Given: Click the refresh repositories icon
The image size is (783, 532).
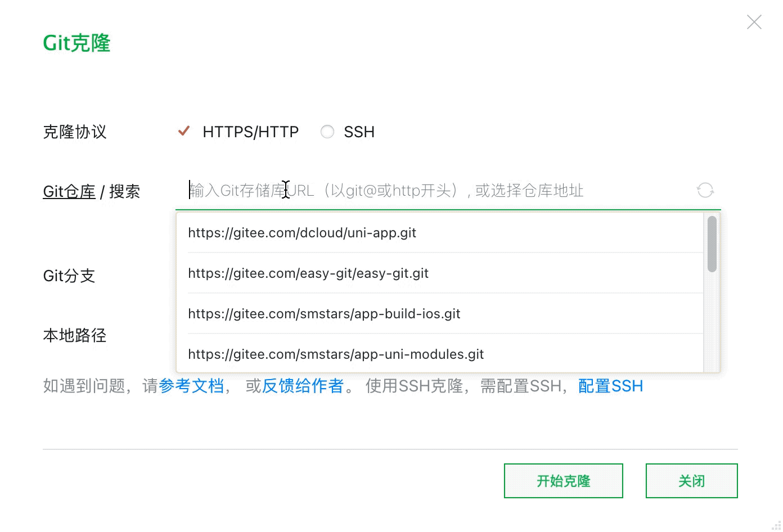Looking at the screenshot, I should point(705,190).
